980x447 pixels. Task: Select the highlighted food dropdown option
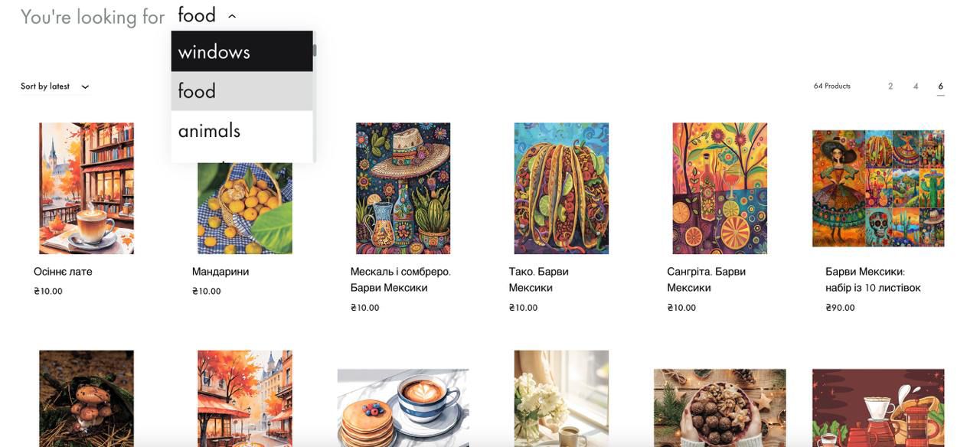tap(242, 91)
